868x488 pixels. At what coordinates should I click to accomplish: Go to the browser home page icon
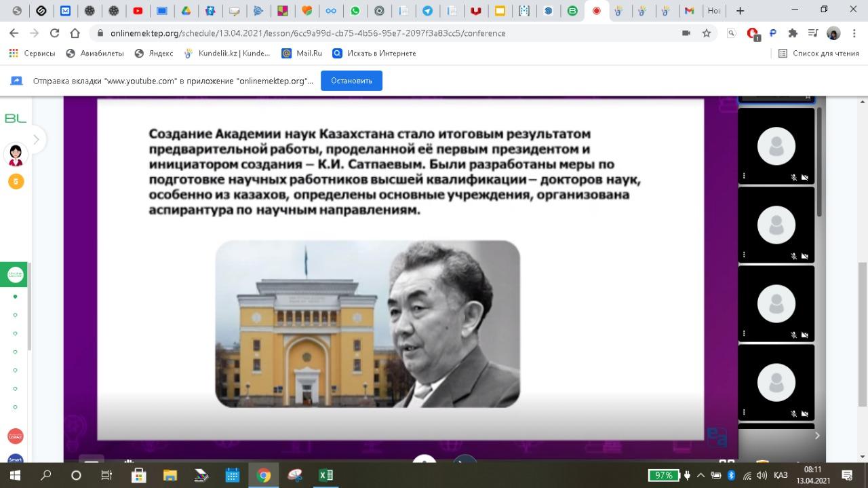click(x=75, y=33)
